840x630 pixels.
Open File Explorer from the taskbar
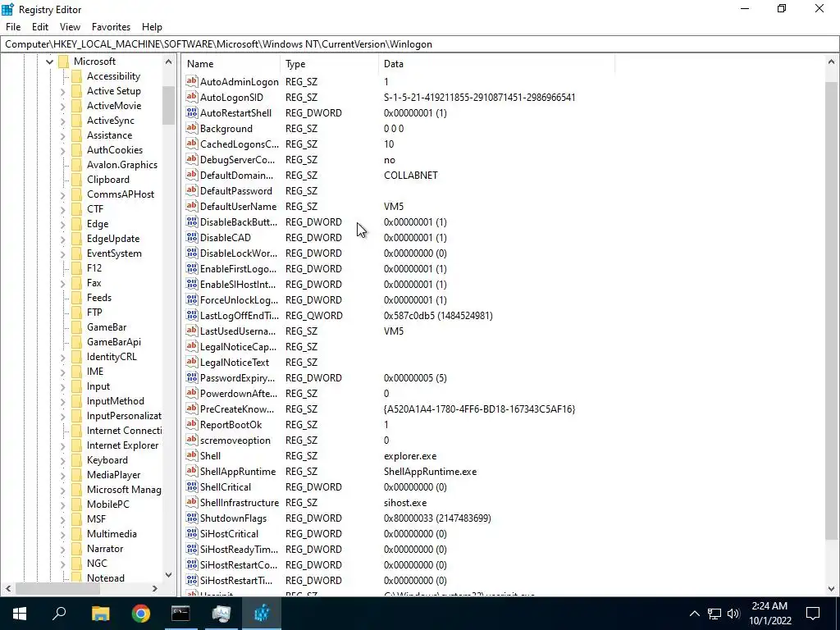100,614
